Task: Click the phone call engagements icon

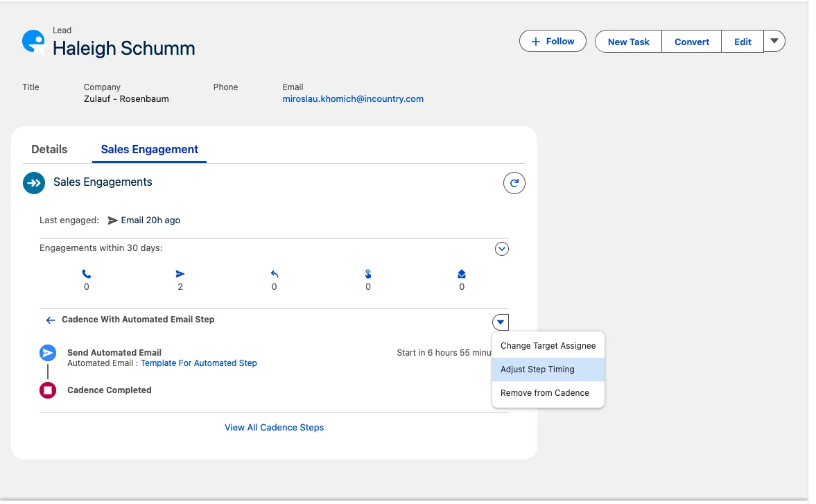Action: tap(87, 274)
